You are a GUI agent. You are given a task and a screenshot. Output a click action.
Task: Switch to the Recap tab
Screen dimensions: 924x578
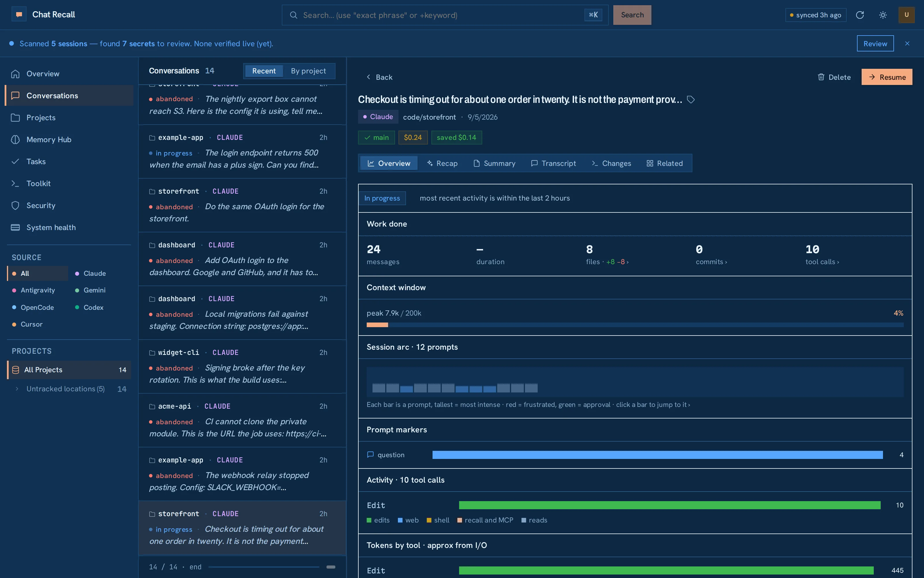click(442, 163)
